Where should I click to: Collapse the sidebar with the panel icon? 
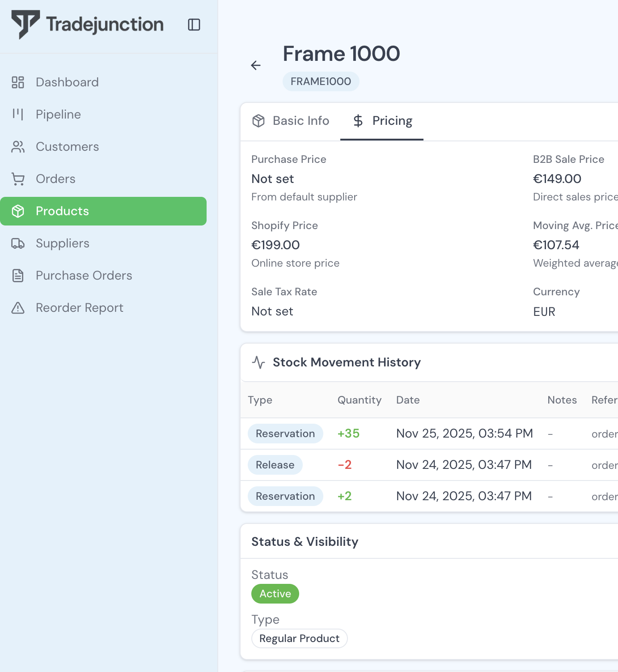(x=194, y=25)
